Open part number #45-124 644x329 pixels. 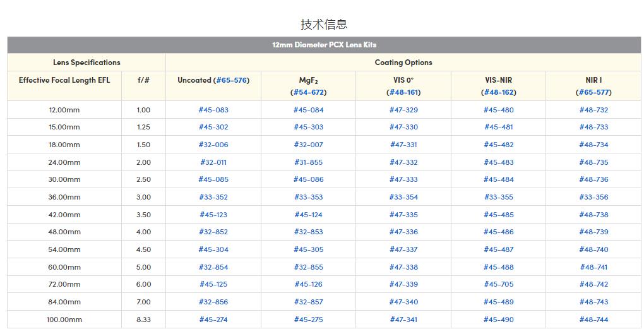308,215
